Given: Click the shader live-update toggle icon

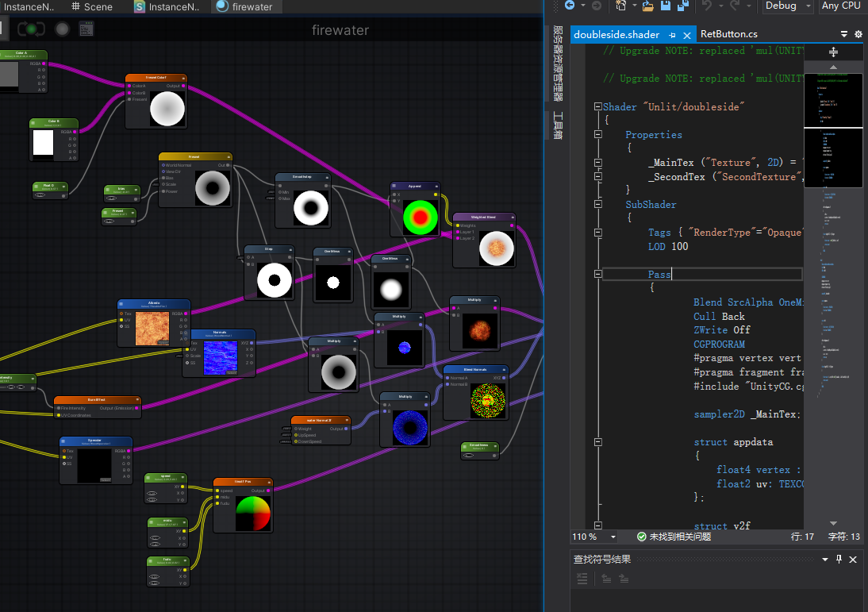Looking at the screenshot, I should point(32,29).
